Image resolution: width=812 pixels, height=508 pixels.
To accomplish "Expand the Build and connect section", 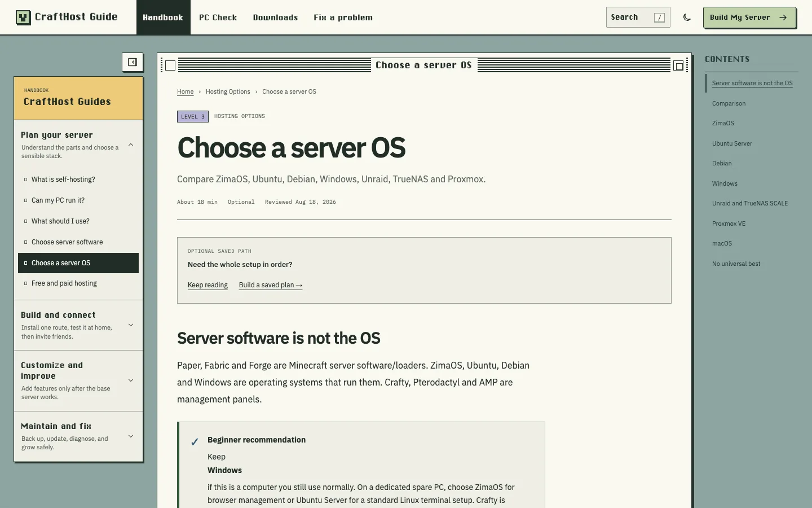I will pos(78,325).
